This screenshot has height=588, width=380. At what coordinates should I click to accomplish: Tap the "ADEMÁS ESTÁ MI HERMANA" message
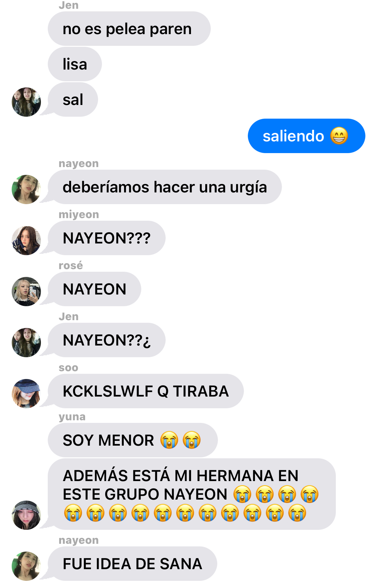[x=192, y=494]
